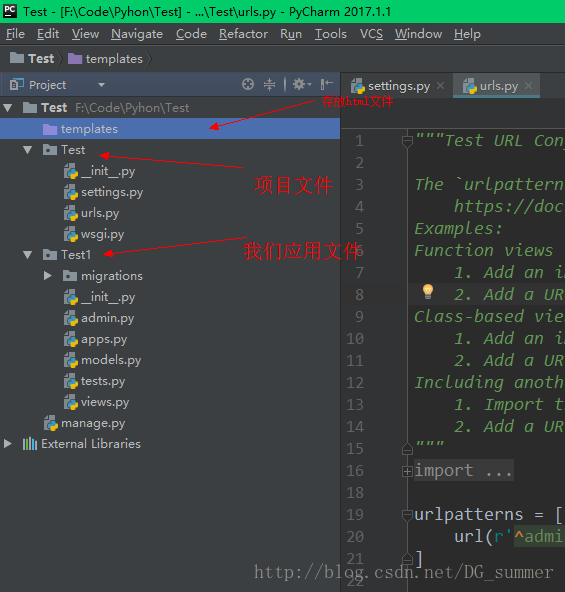Collapse the urlpatterns fold at line 19
This screenshot has width=565, height=592.
(x=407, y=515)
